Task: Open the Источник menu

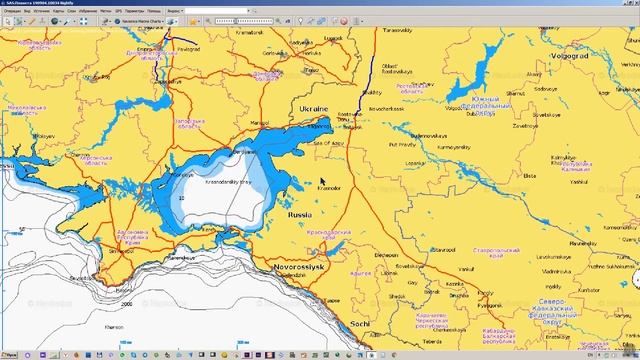Action: [41, 11]
